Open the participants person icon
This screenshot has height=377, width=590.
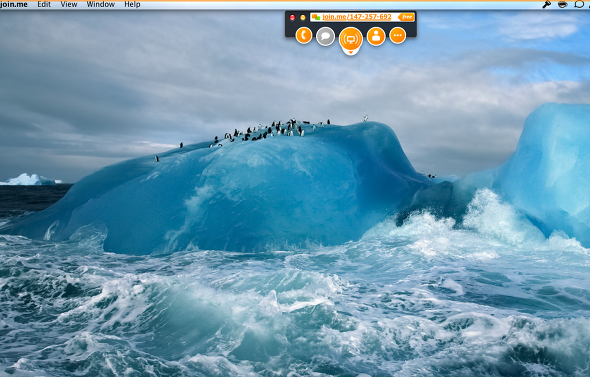coord(376,36)
